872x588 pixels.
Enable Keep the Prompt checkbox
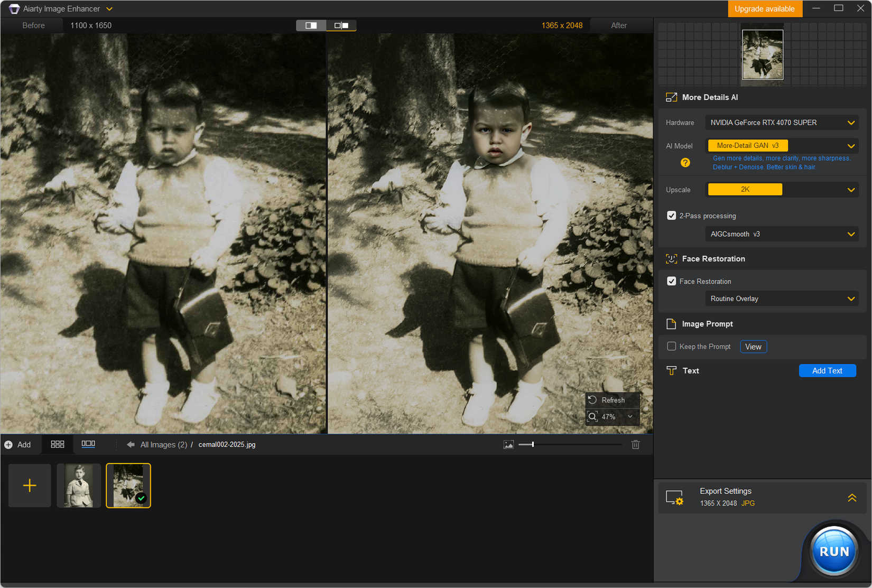(x=671, y=347)
